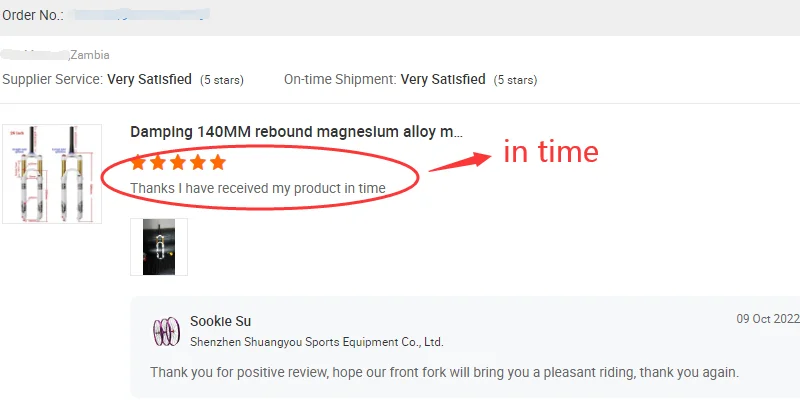800x400 pixels.
Task: Click Sookie Su's purple wheel avatar
Action: (166, 331)
